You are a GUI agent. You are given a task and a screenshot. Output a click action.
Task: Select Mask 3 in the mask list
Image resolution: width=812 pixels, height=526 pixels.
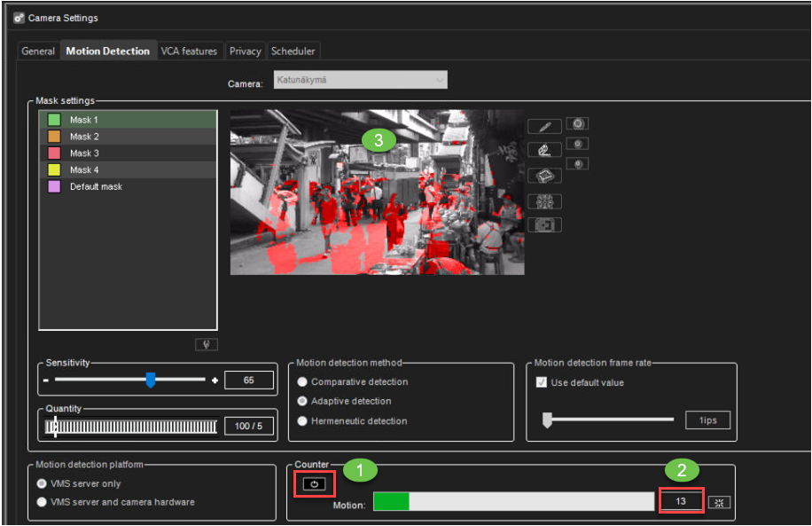[x=84, y=153]
